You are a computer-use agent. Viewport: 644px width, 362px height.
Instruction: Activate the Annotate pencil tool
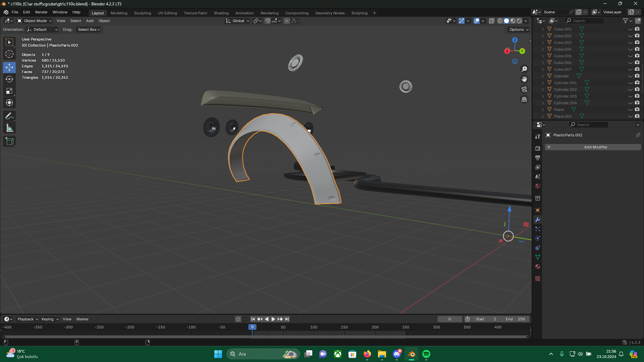[x=9, y=116]
